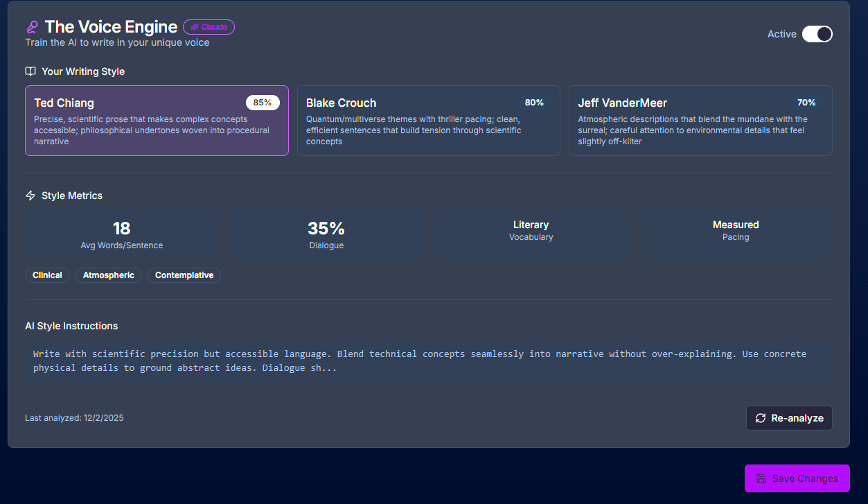Select the Jeff VanderMeer writing style card
This screenshot has height=504, width=868.
coord(700,121)
